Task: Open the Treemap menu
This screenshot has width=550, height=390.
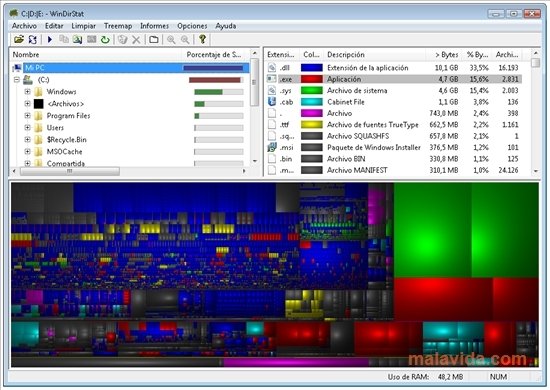Action: coord(118,26)
